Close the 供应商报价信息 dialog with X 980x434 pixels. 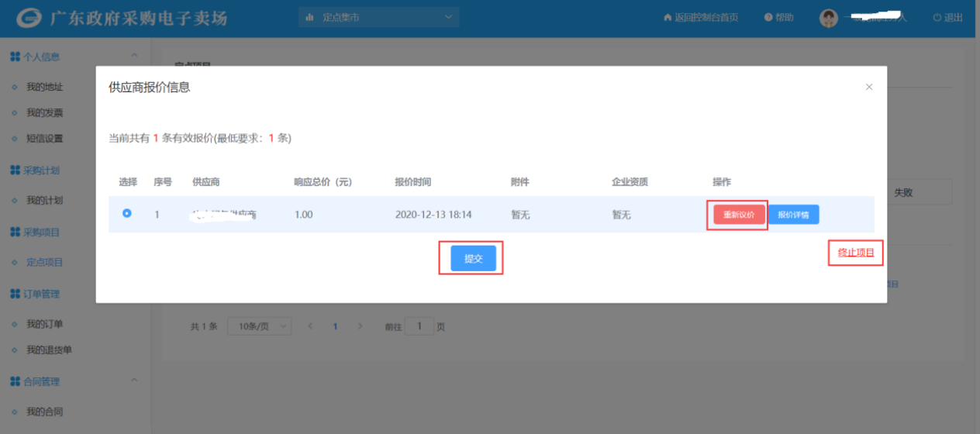869,88
